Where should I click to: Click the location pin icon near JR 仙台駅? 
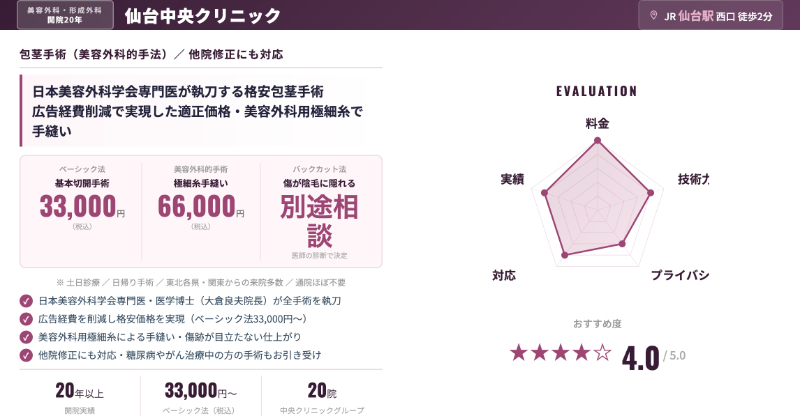tap(654, 16)
